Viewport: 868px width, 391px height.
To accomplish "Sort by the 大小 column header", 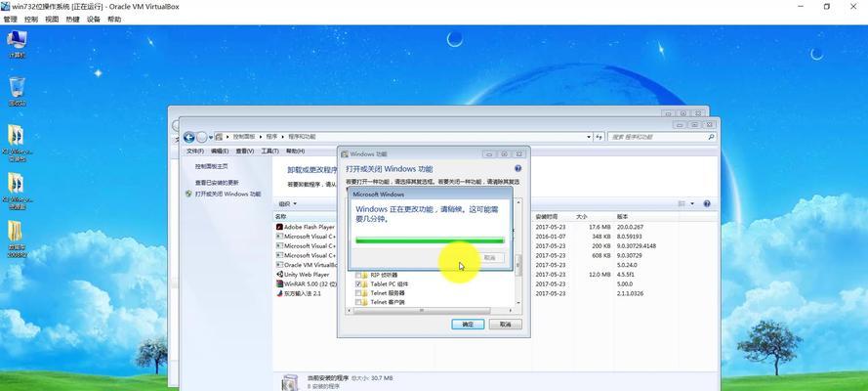I will (x=581, y=217).
